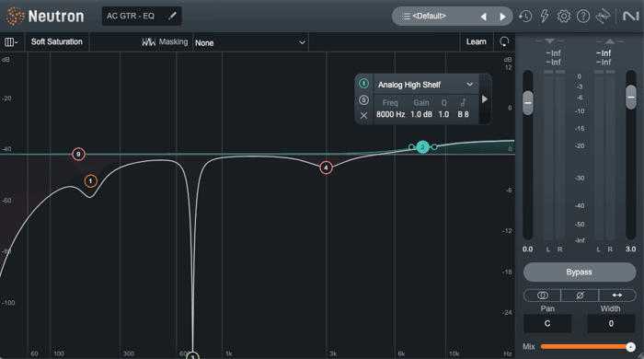The image size is (644, 359).
Task: Toggle band power button in node popup
Action: 363,84
